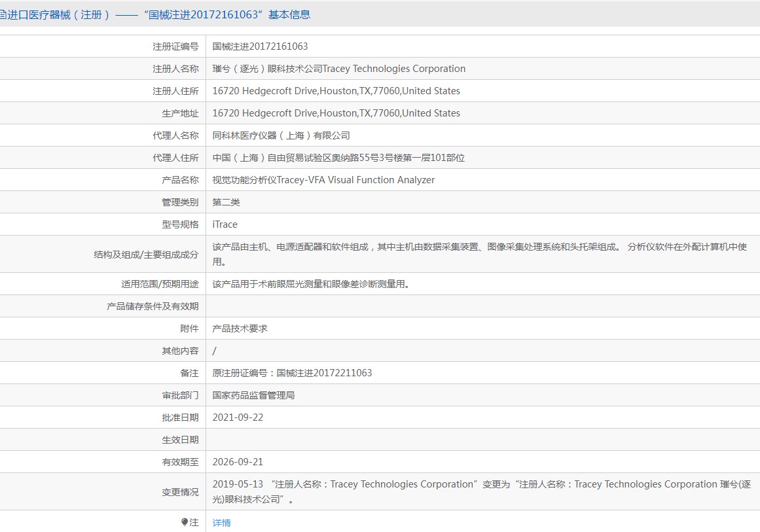Click the 审批部门 label

pyautogui.click(x=180, y=395)
